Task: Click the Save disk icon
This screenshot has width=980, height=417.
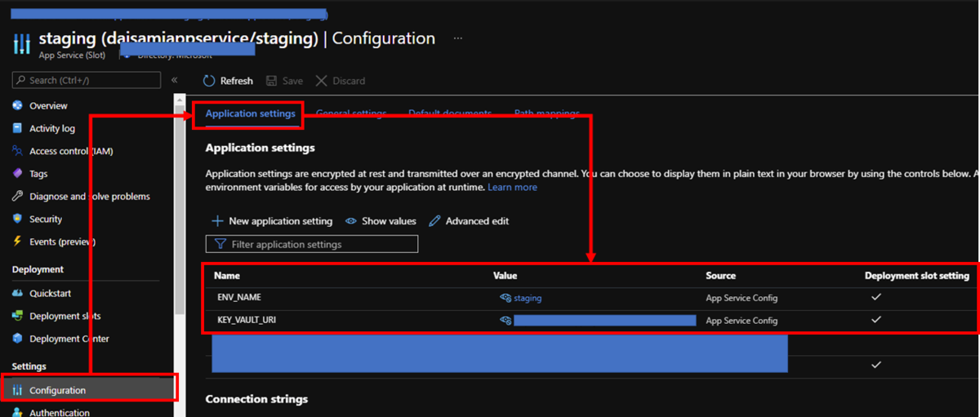Action: 271,81
